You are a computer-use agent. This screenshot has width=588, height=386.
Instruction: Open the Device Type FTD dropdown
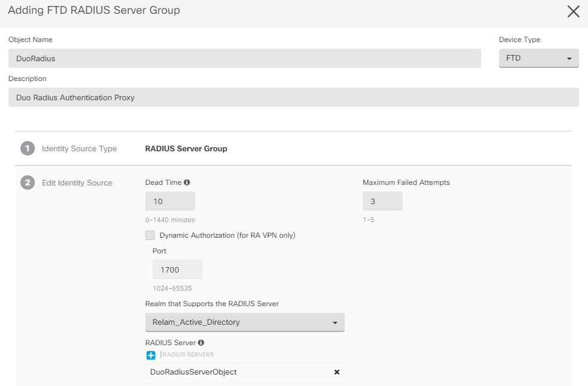click(538, 58)
